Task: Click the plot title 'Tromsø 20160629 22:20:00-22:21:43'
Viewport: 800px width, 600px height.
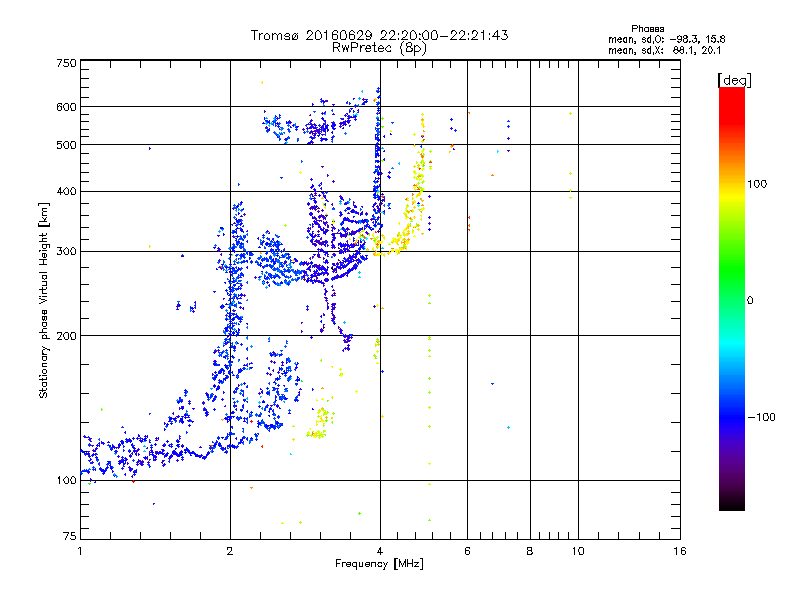Action: pyautogui.click(x=379, y=35)
